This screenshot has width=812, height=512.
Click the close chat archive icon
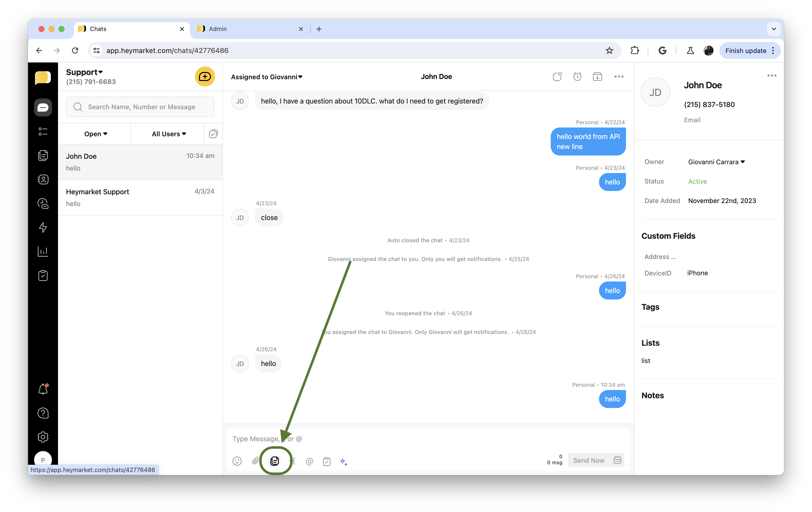597,76
